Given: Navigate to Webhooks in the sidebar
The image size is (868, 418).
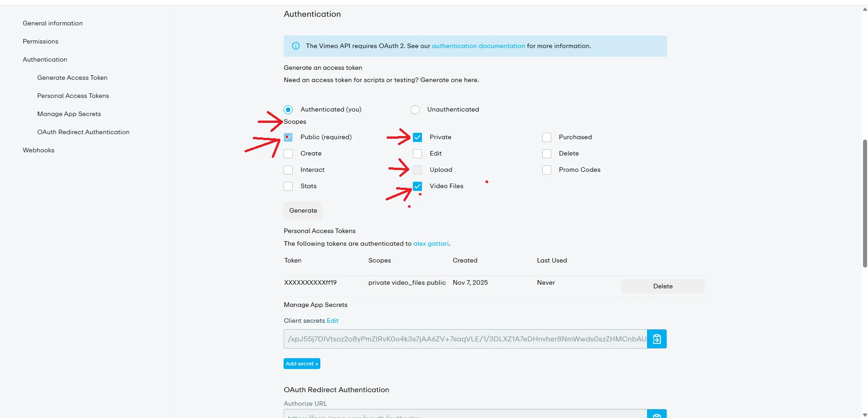Looking at the screenshot, I should coord(39,150).
